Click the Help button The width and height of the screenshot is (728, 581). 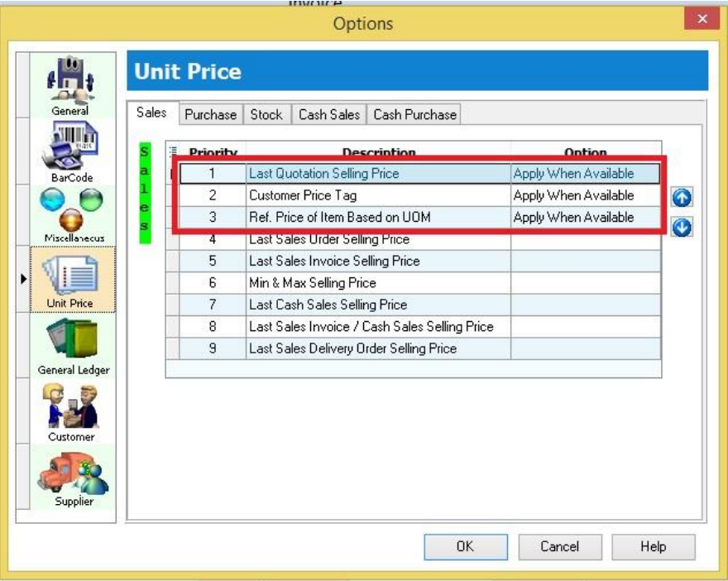[x=653, y=546]
